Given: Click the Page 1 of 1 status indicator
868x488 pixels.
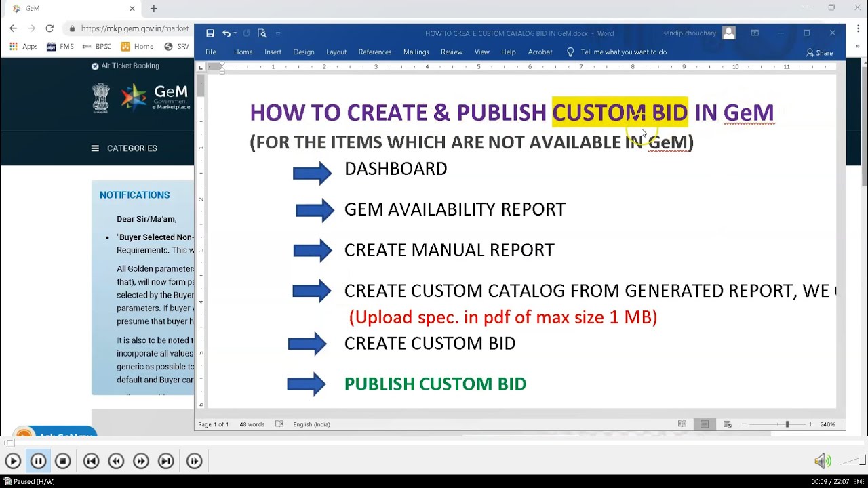Looking at the screenshot, I should point(213,424).
